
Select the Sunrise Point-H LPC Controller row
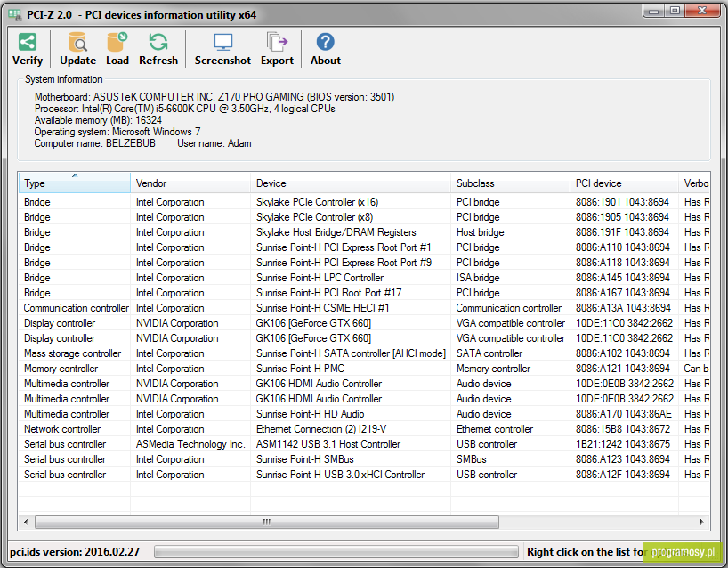(x=364, y=278)
